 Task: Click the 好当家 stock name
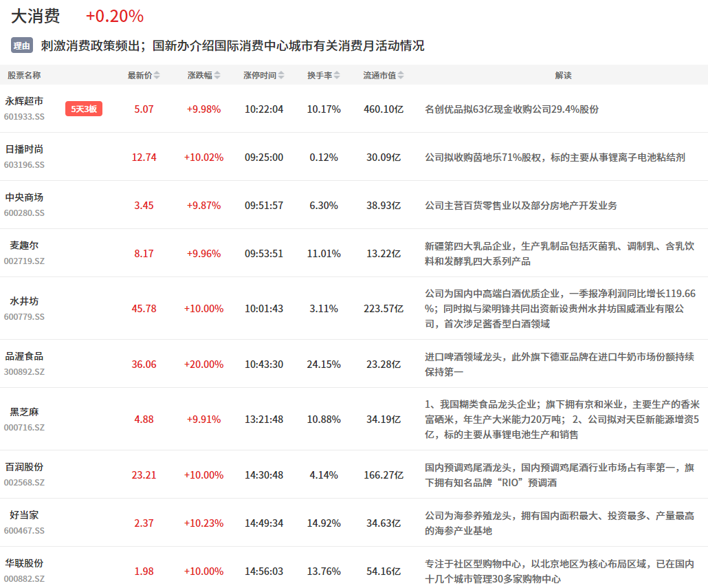(24, 515)
